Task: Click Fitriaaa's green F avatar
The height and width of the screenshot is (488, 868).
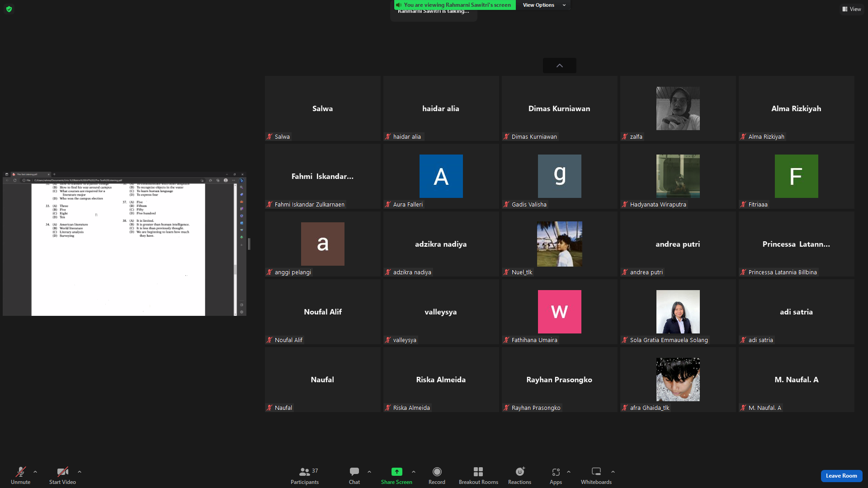Action: tap(796, 176)
